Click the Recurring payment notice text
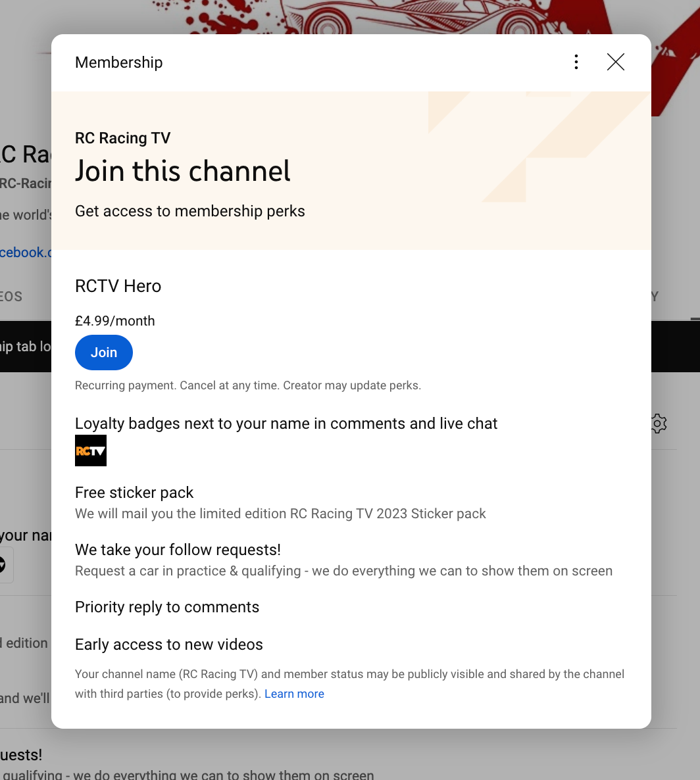The height and width of the screenshot is (780, 700). click(248, 385)
